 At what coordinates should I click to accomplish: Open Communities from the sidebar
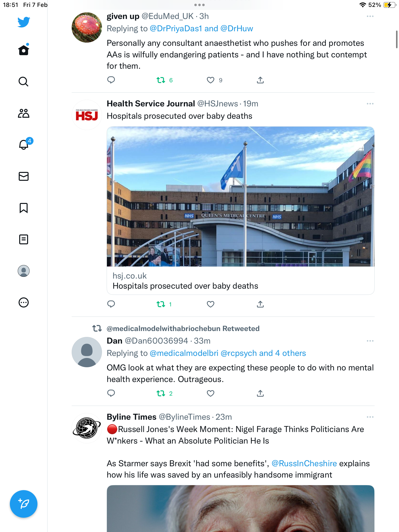[x=24, y=113]
